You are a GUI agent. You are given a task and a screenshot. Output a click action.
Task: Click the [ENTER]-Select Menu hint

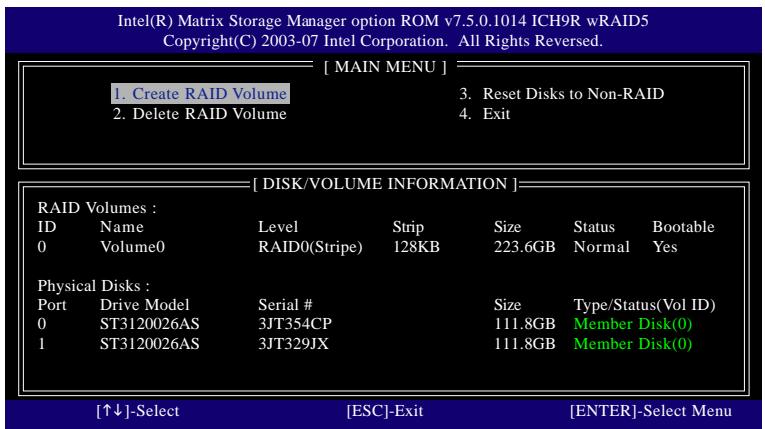(x=651, y=411)
